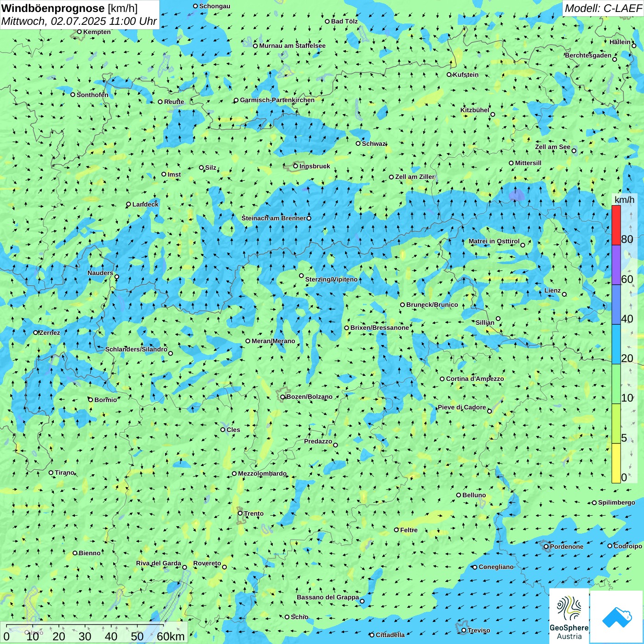
Task: Click the 'Conegliano' map label
Action: pos(496,567)
